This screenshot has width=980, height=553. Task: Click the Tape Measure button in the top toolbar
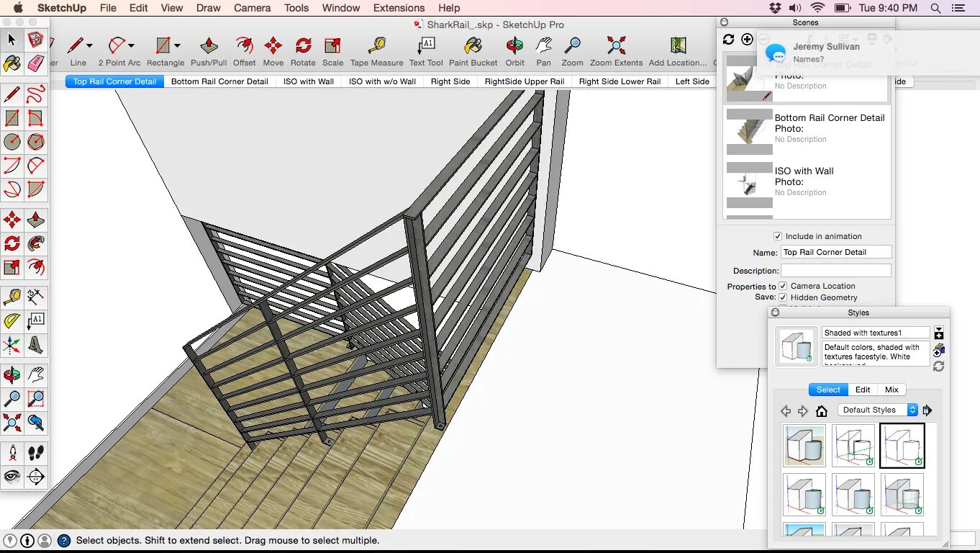click(376, 52)
